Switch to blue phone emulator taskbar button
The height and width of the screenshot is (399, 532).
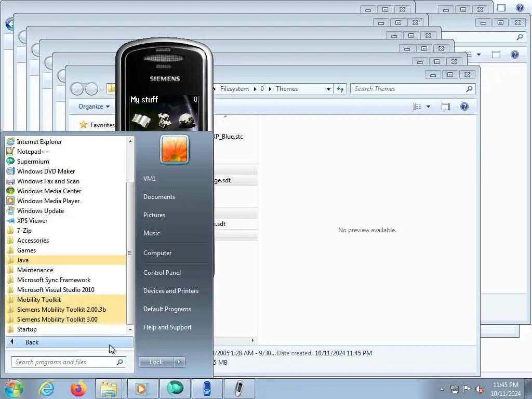point(207,389)
